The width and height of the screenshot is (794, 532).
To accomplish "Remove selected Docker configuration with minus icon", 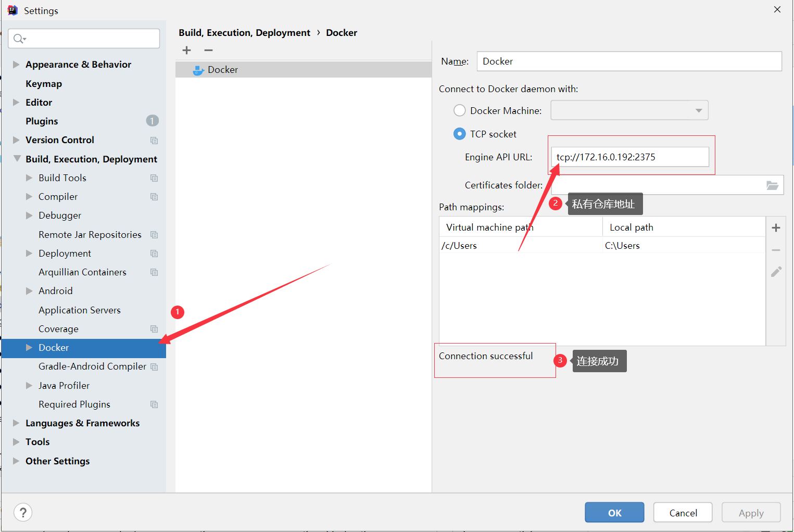I will [x=209, y=50].
